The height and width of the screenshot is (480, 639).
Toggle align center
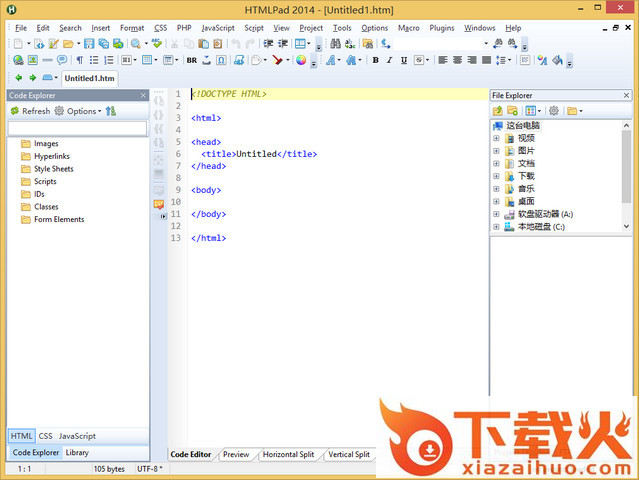coord(457,60)
